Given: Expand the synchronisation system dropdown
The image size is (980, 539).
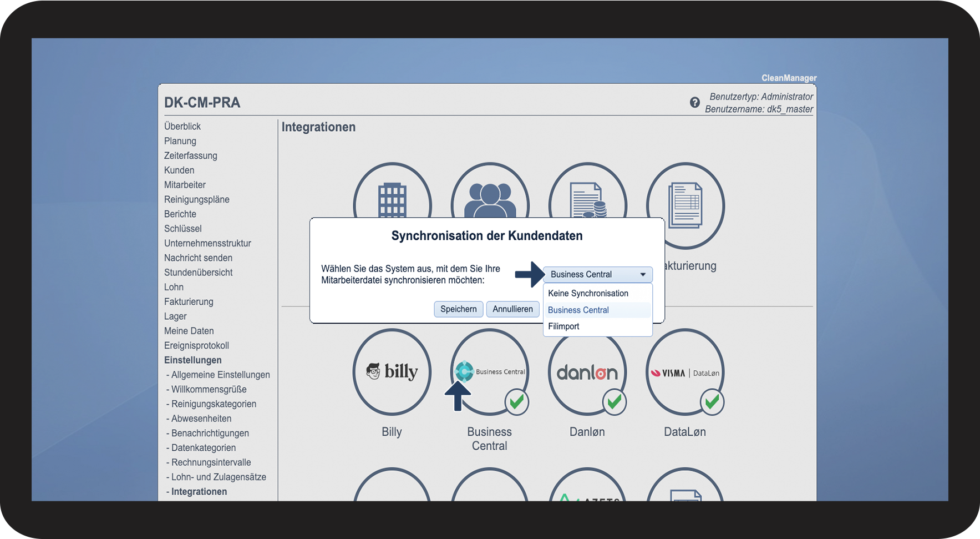Looking at the screenshot, I should coord(598,274).
